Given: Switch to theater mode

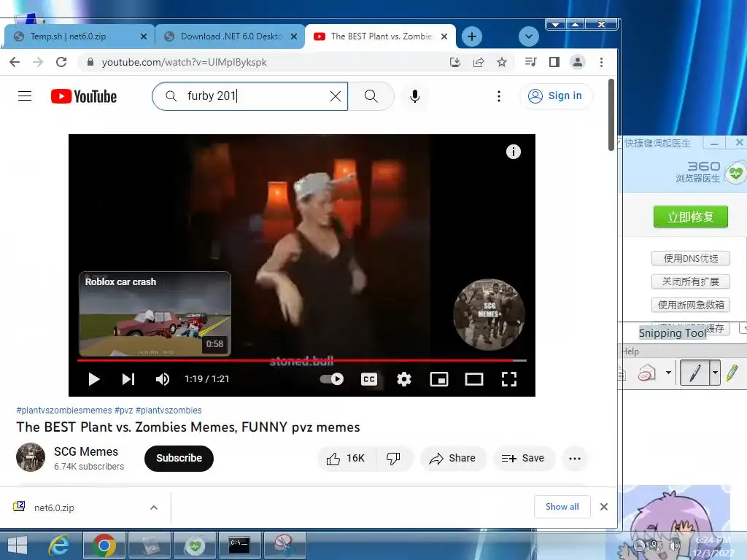Looking at the screenshot, I should (474, 379).
